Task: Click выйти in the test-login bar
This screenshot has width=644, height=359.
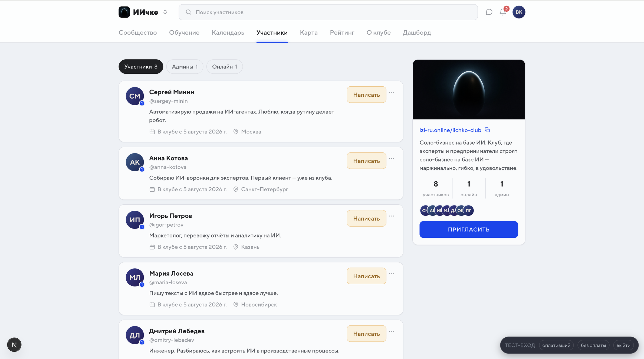Action: tap(623, 345)
